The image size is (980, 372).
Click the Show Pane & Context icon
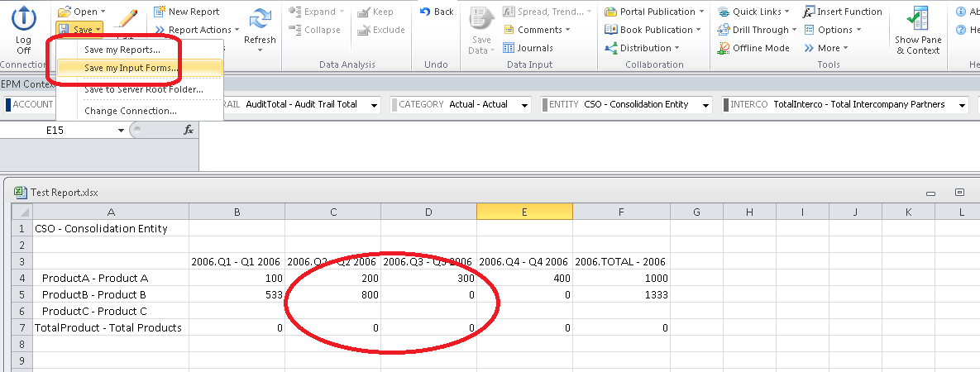tap(917, 21)
